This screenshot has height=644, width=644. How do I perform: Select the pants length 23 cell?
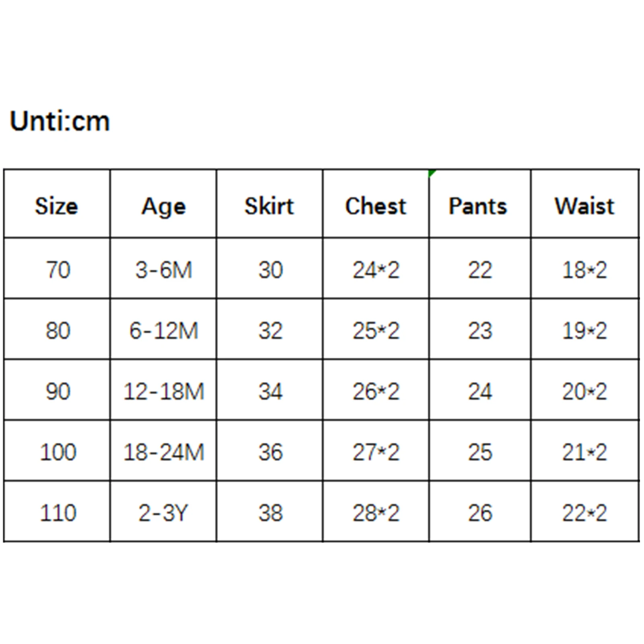pyautogui.click(x=480, y=330)
